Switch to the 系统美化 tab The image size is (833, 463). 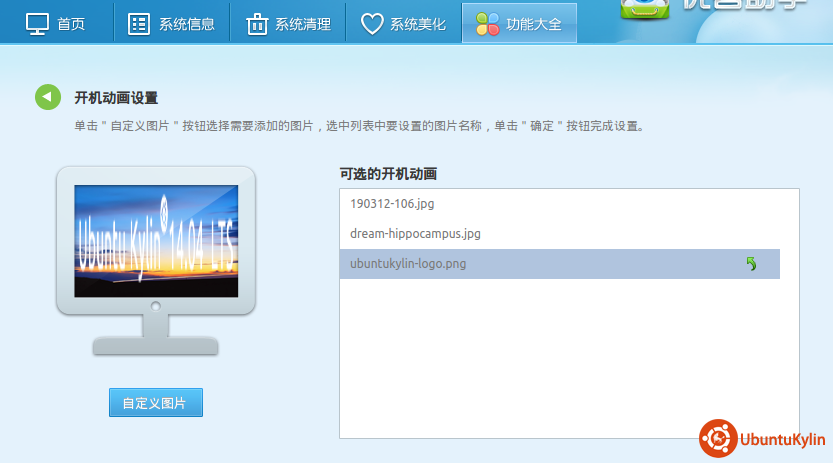tap(417, 23)
